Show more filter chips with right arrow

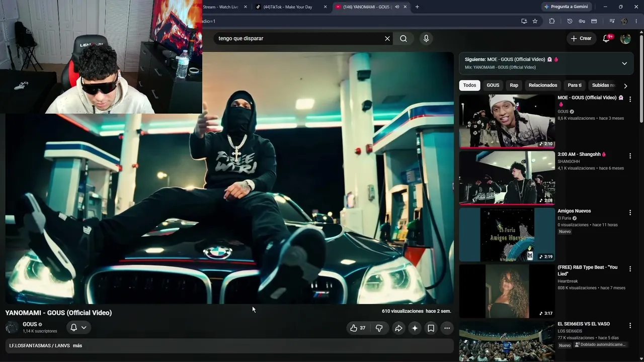[x=625, y=86]
